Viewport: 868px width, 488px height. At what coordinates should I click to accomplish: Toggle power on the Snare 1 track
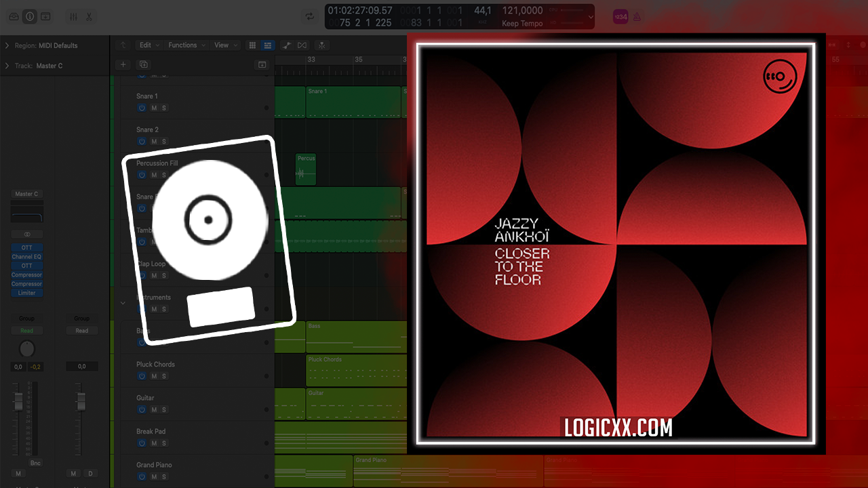[x=142, y=108]
